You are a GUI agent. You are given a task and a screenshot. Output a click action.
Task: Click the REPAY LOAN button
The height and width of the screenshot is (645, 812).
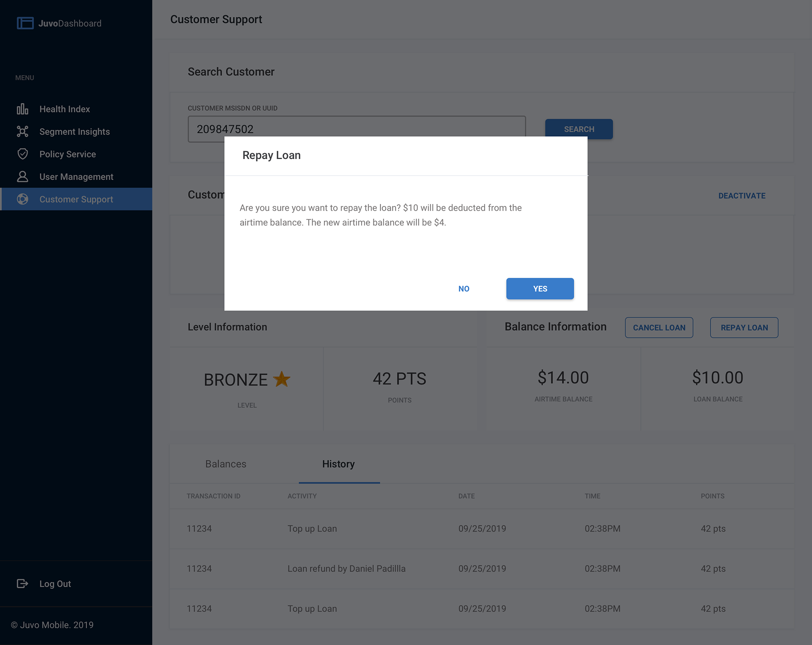(x=744, y=327)
